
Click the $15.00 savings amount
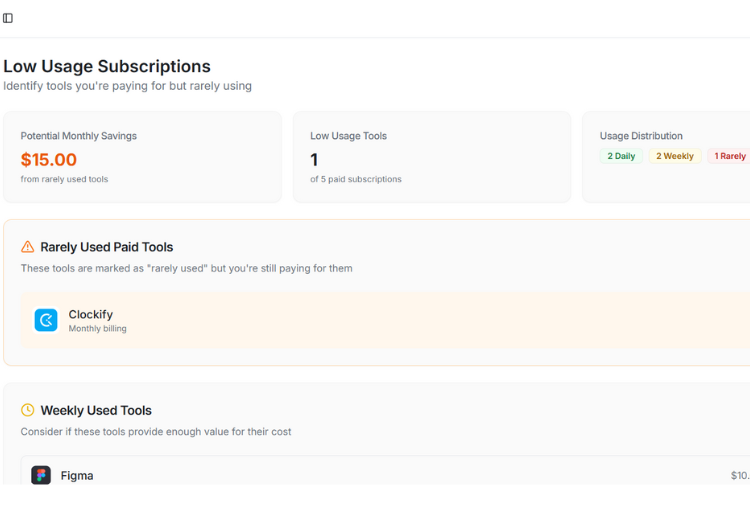pos(49,160)
